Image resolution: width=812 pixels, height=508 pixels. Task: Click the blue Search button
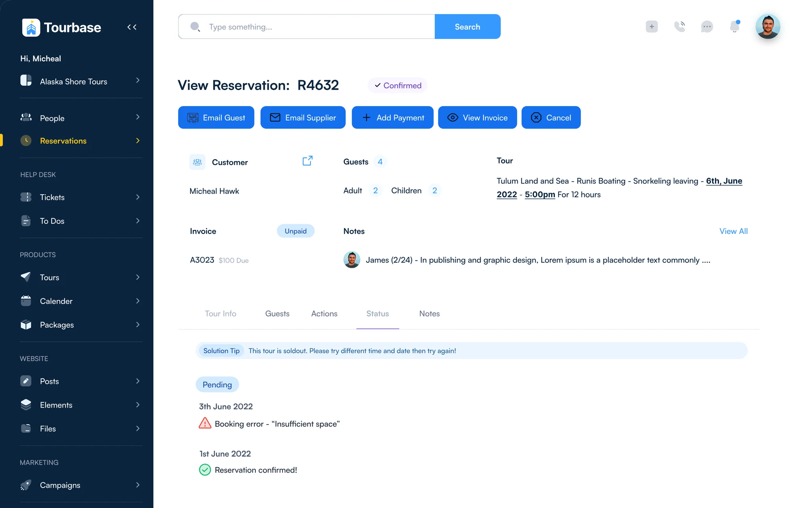[x=467, y=27]
